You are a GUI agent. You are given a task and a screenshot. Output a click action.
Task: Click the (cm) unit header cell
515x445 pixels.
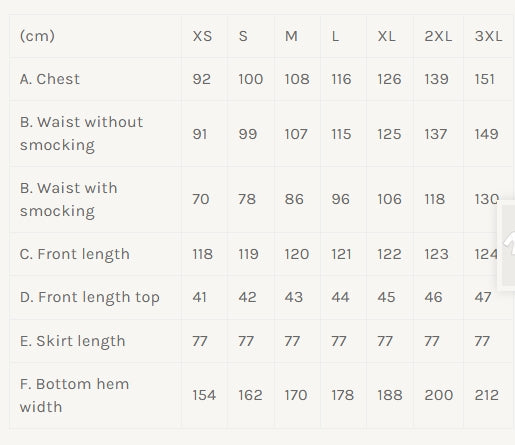[x=37, y=36]
